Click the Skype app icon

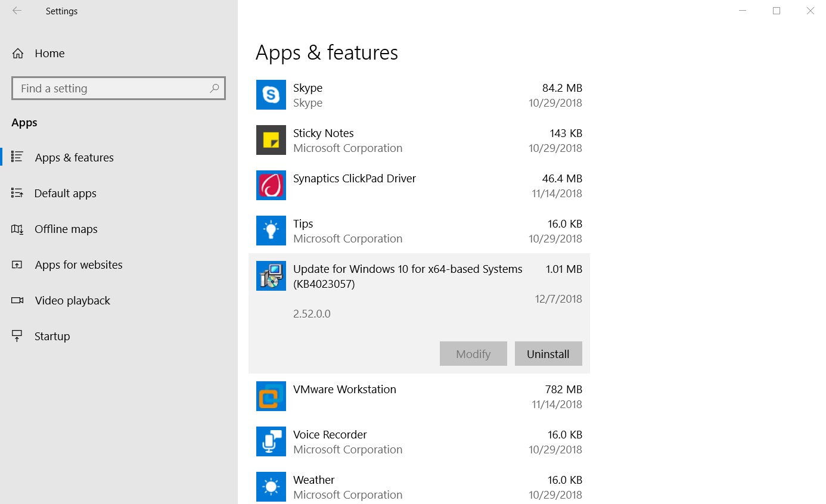[271, 95]
